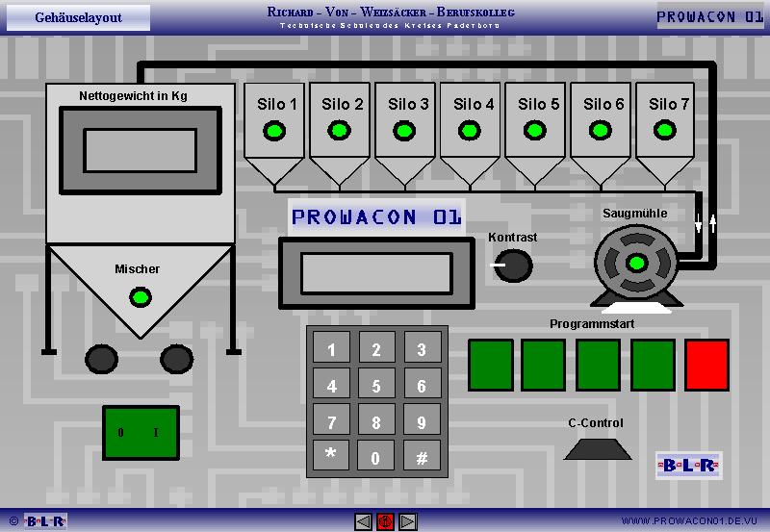Click the Silo 1 green indicator light
This screenshot has width=770, height=532.
(x=276, y=131)
